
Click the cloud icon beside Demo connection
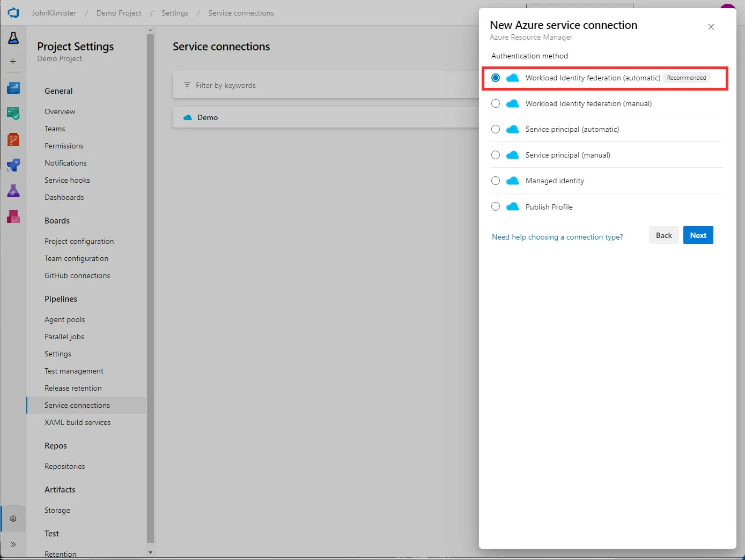point(188,117)
